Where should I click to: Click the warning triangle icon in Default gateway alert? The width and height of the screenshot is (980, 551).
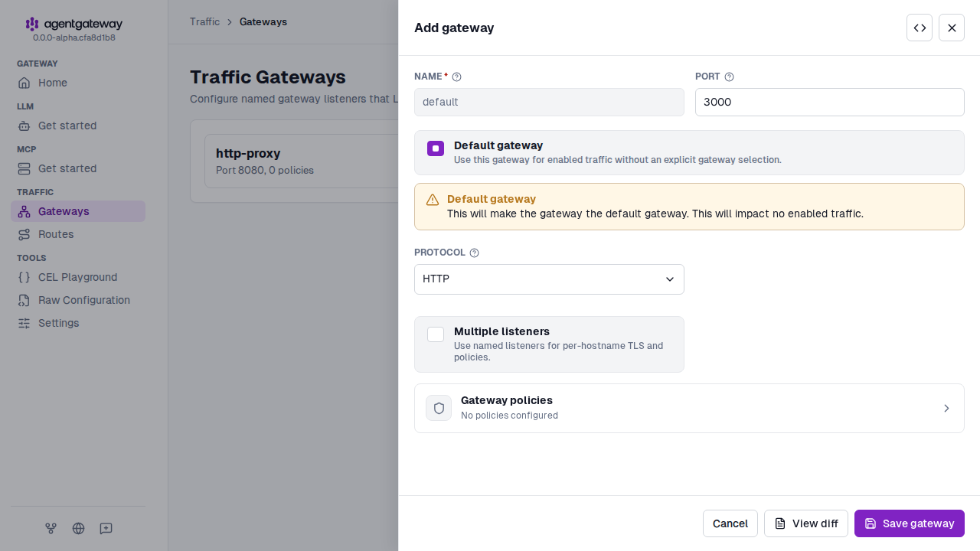[433, 200]
